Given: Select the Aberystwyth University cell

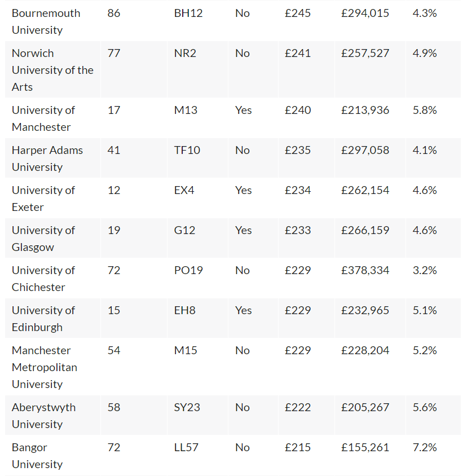Looking at the screenshot, I should 52,416.
